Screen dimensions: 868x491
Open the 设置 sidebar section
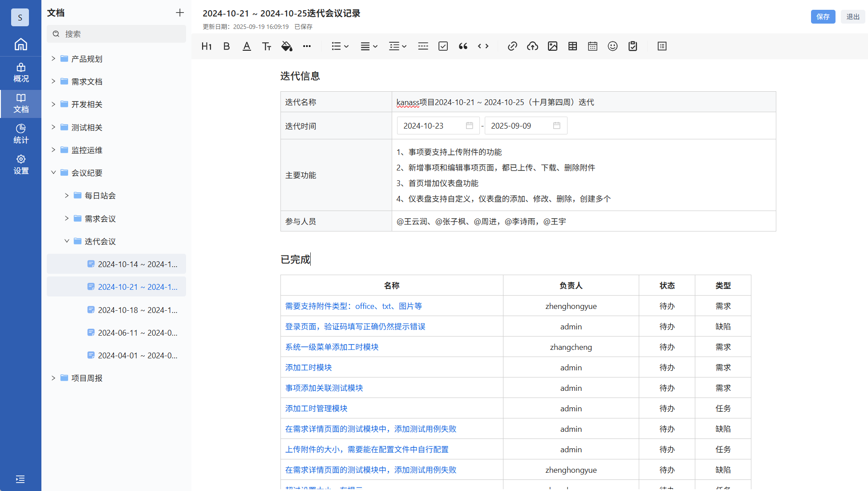tap(20, 164)
